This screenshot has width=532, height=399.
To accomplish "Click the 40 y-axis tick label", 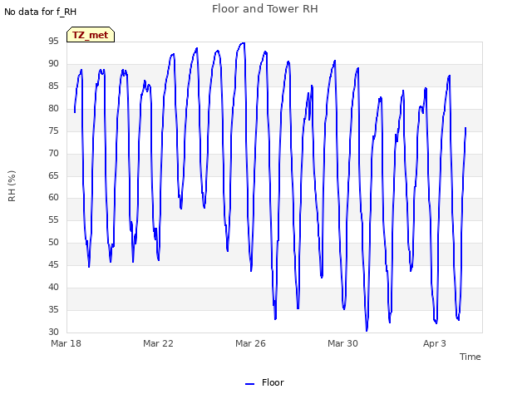I will point(53,287).
